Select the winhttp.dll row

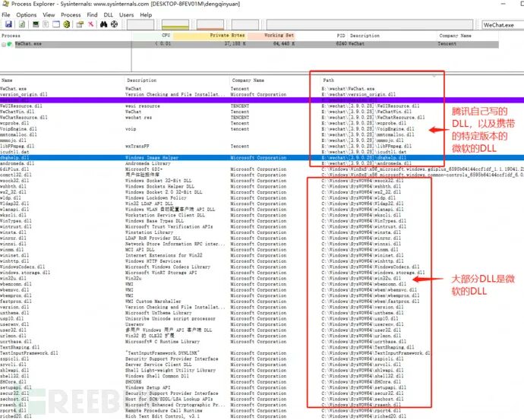click(262, 261)
